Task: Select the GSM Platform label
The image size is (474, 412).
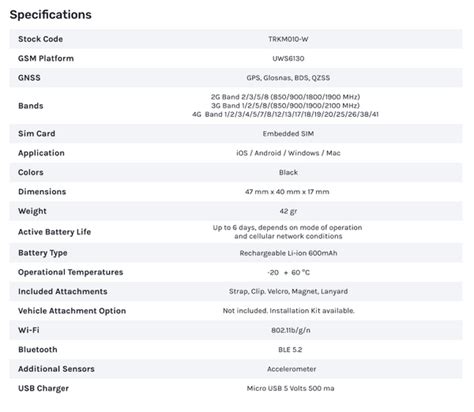Action: coord(46,58)
